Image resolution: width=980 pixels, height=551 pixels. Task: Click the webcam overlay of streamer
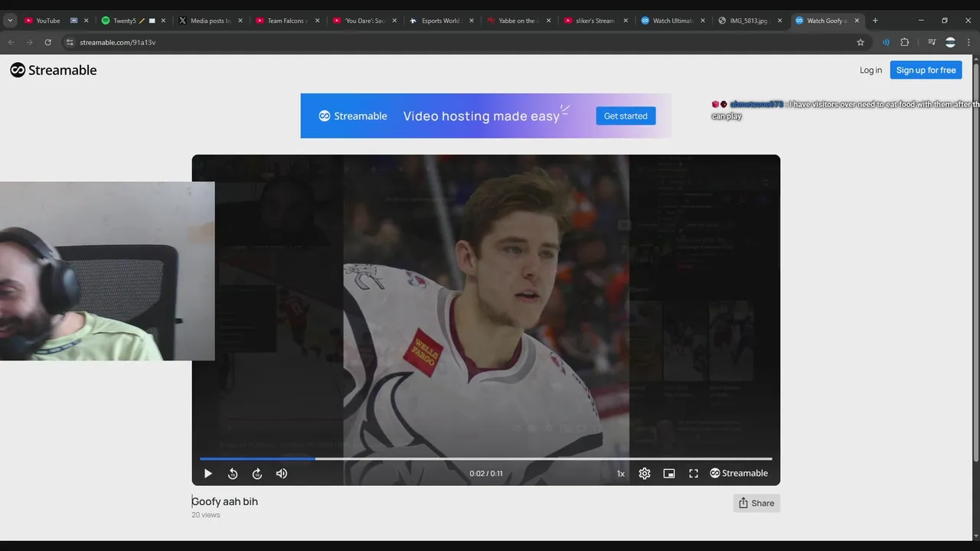107,271
